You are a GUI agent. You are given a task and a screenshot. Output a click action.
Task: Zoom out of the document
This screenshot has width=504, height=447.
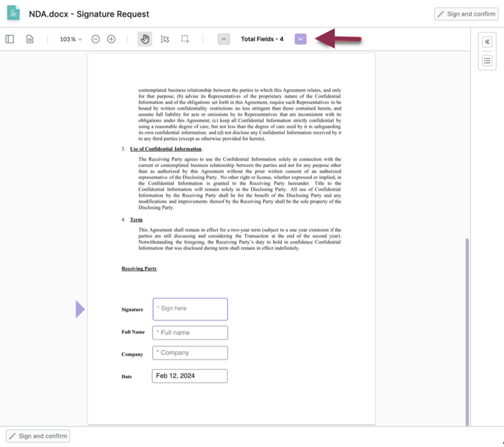(95, 38)
